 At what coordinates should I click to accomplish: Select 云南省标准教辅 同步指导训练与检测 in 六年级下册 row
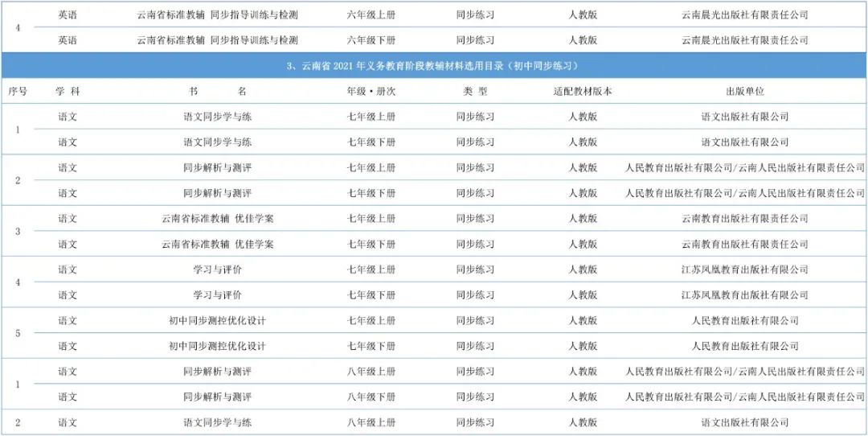click(218, 40)
